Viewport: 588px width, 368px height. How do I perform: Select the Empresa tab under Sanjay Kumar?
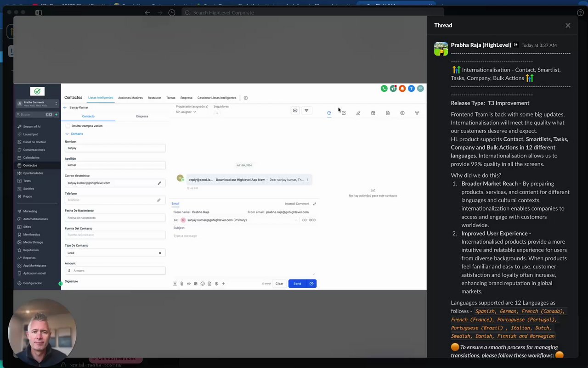[x=142, y=117]
